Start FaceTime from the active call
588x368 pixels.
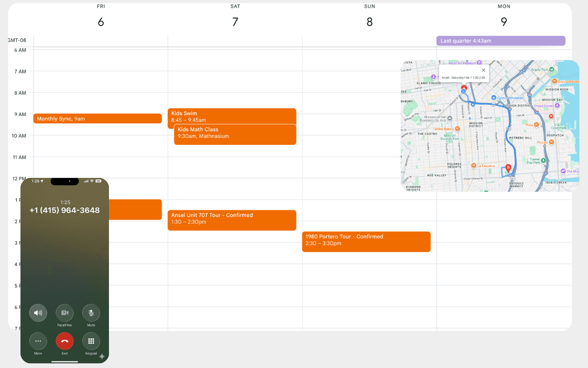coord(64,313)
